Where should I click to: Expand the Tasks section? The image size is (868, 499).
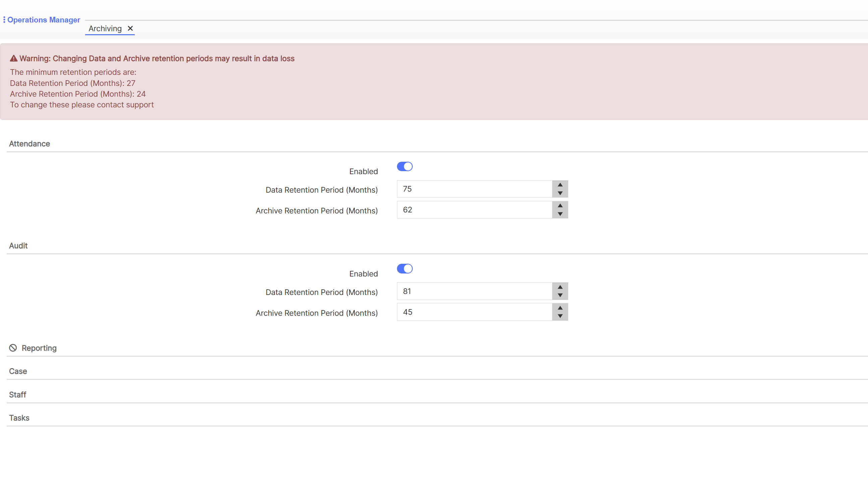tap(19, 418)
